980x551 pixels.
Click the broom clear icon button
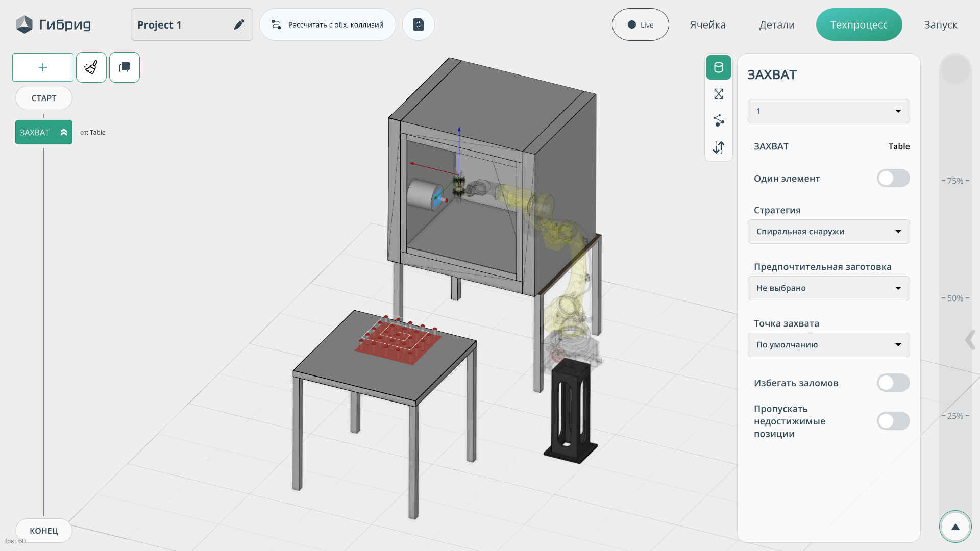91,67
